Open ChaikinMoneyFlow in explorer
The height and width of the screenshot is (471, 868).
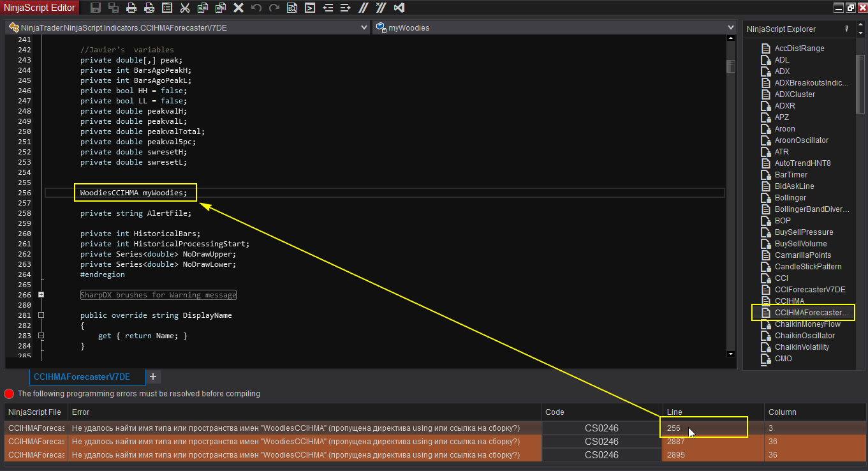point(807,324)
